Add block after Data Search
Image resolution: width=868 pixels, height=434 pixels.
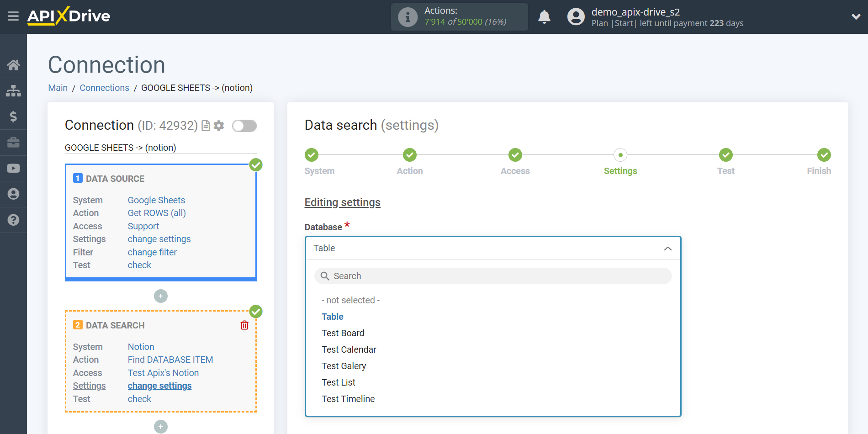coord(161,427)
